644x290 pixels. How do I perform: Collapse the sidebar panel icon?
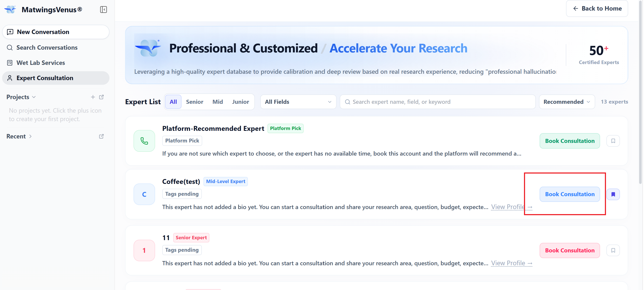[103, 10]
